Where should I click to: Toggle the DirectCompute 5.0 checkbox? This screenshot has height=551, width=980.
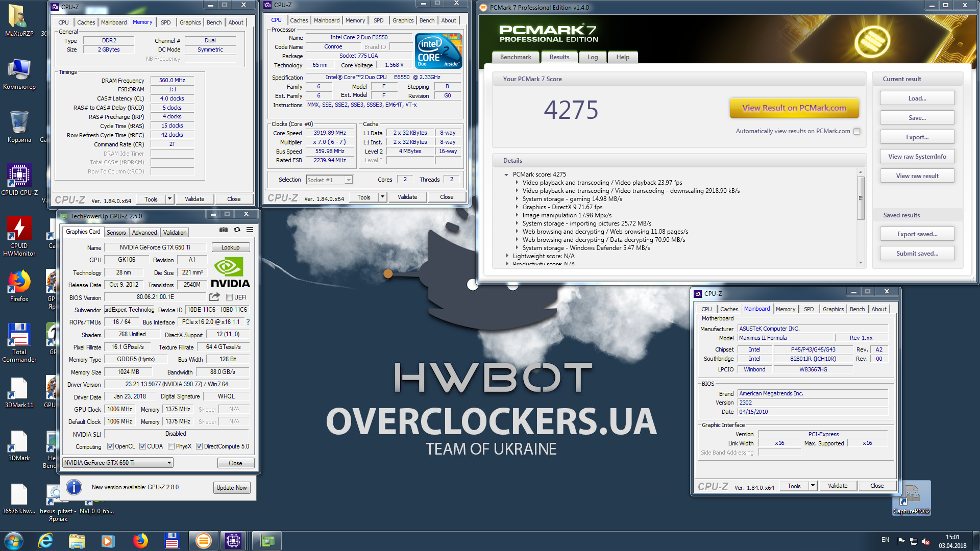coord(200,446)
